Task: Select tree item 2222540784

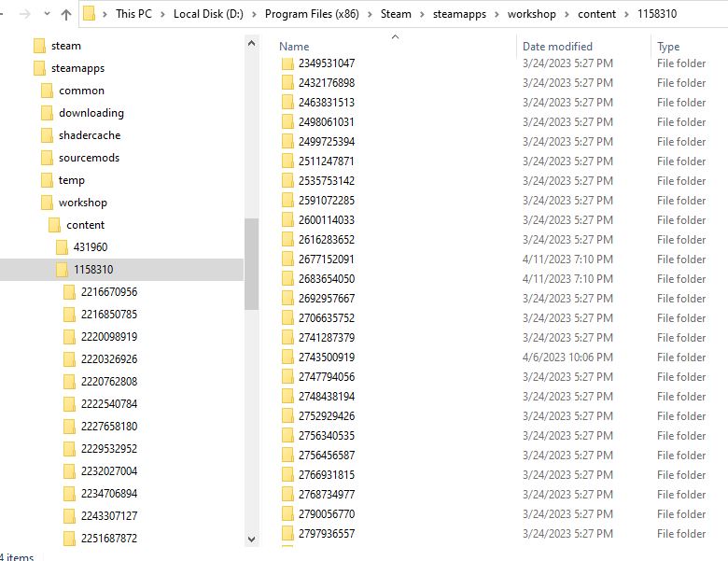Action: [x=108, y=403]
